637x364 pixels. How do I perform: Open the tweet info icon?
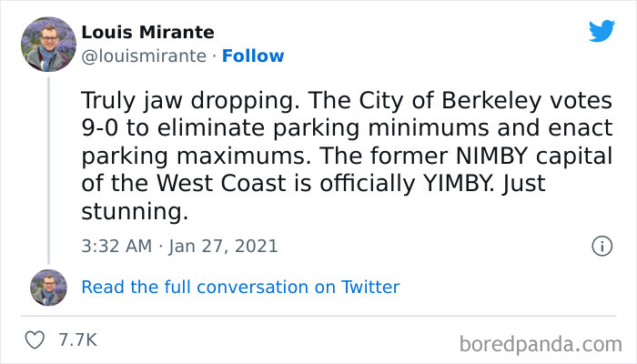tap(601, 246)
